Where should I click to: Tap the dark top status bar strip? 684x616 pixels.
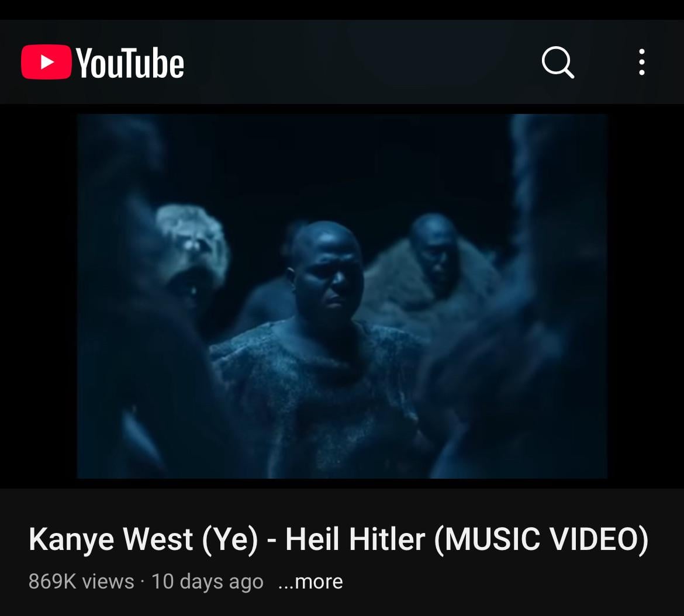(342, 9)
